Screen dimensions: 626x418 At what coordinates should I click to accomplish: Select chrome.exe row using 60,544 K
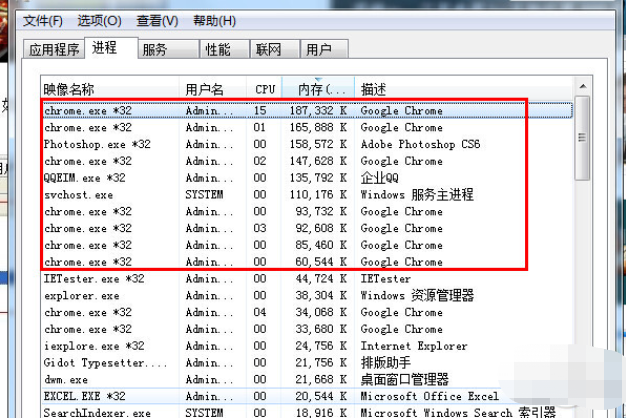307,262
